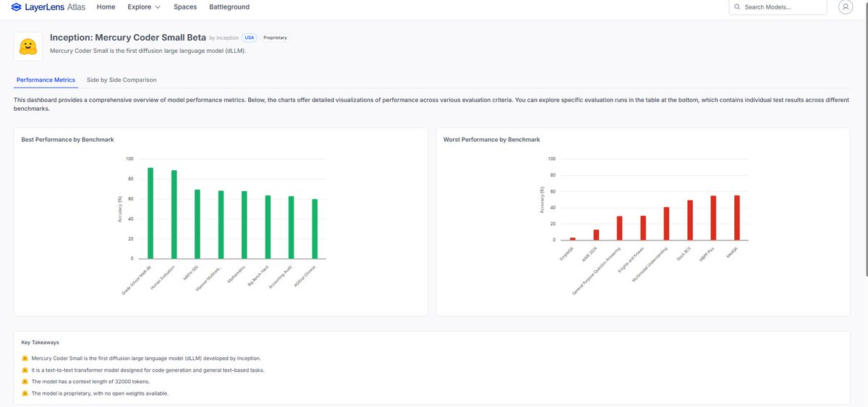Open the user profile avatar icon
This screenshot has width=868, height=407.
pos(845,7)
